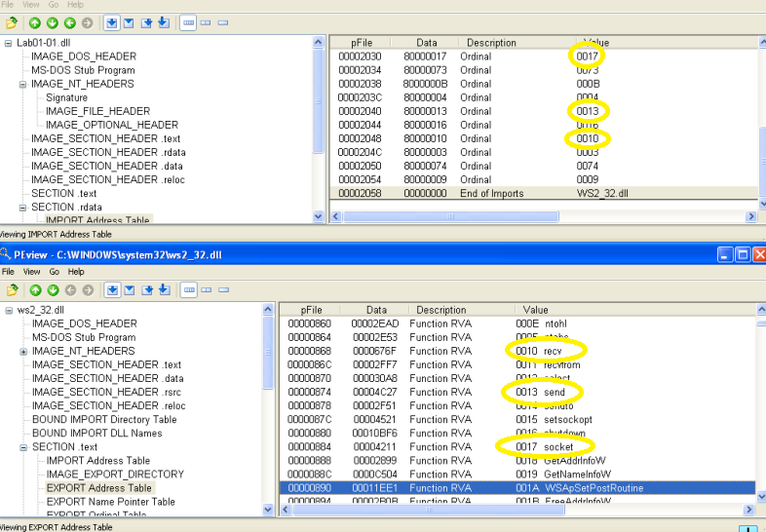
Task: Click the widest view-width icon in the ws2_32.dll toolbar
Action: 187,290
